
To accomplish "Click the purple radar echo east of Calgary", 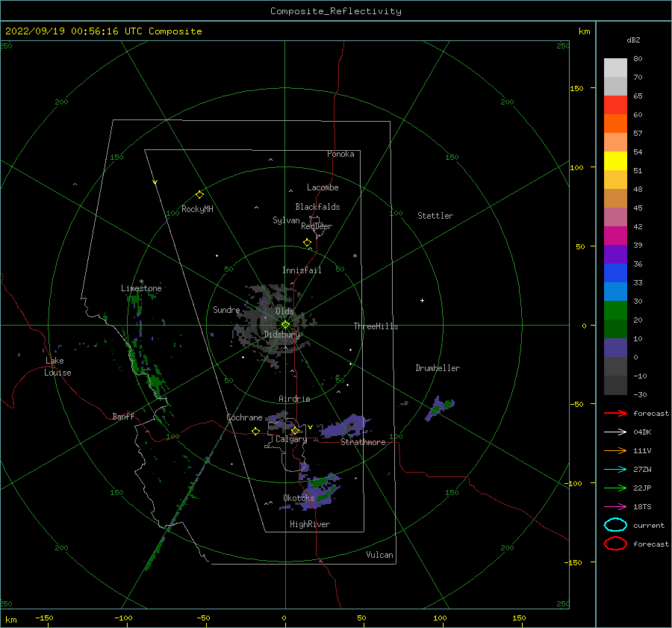I will click(346, 426).
